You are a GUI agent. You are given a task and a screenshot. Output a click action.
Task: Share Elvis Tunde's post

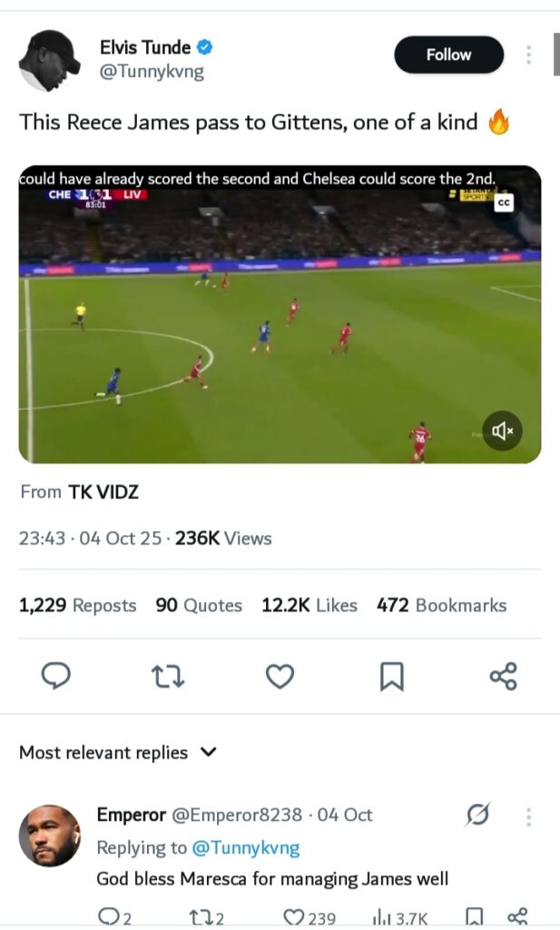(503, 676)
